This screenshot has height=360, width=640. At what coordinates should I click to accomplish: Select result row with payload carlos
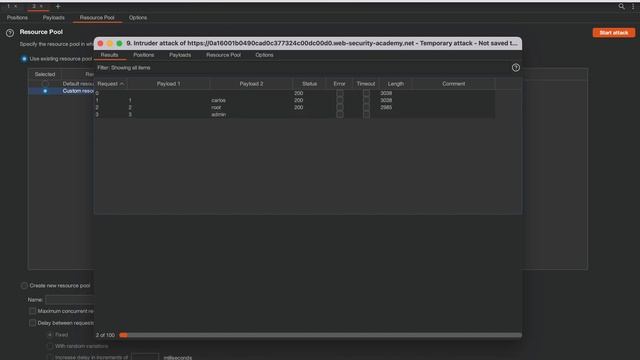[x=295, y=100]
